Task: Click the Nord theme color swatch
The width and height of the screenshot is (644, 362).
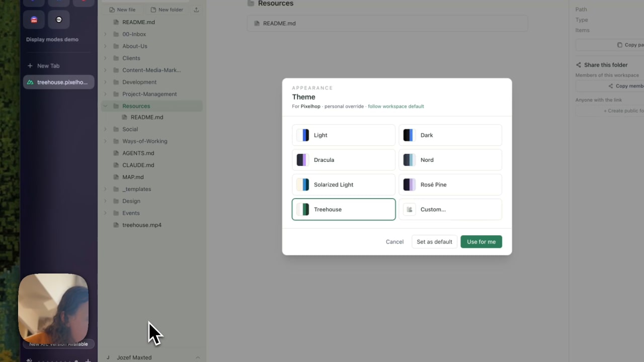Action: pyautogui.click(x=410, y=160)
